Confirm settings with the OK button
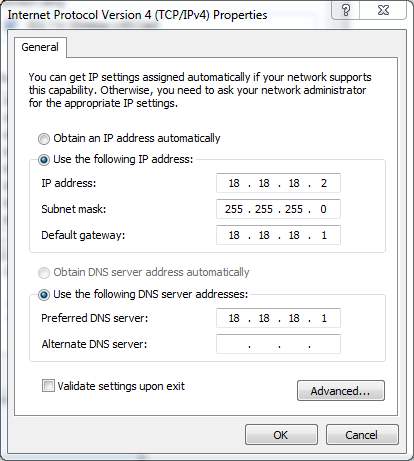The width and height of the screenshot is (414, 461). (281, 435)
